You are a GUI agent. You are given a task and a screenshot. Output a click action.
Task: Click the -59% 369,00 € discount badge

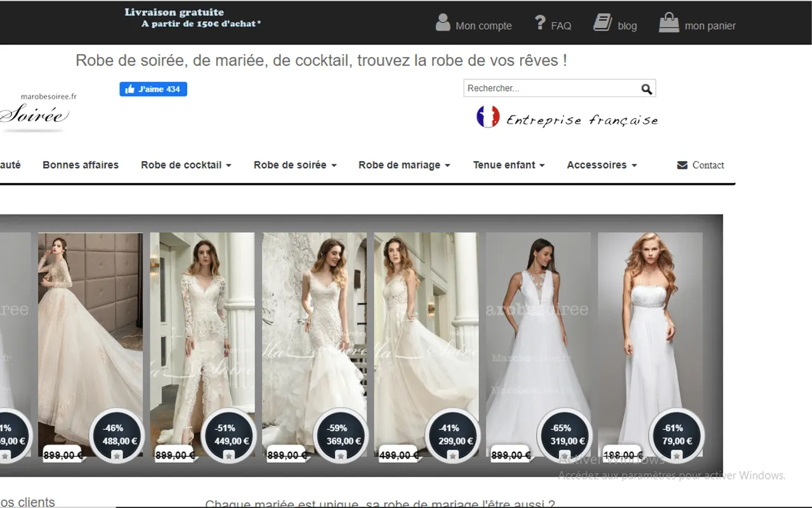[x=341, y=435]
